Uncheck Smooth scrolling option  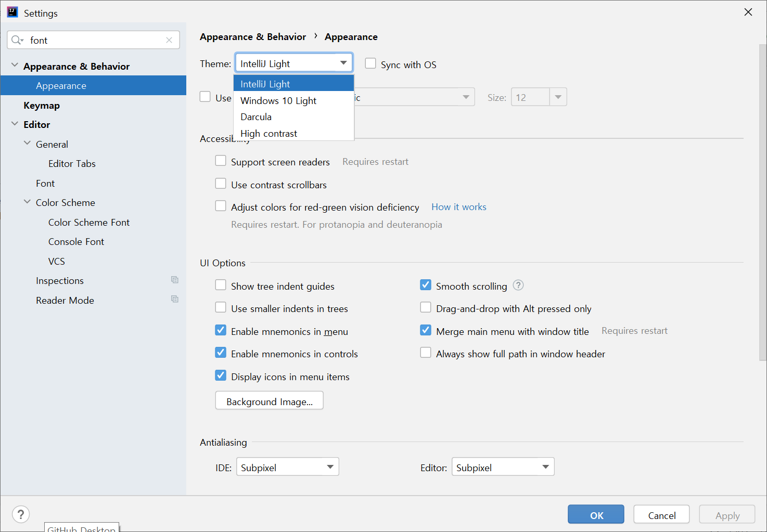click(x=426, y=285)
